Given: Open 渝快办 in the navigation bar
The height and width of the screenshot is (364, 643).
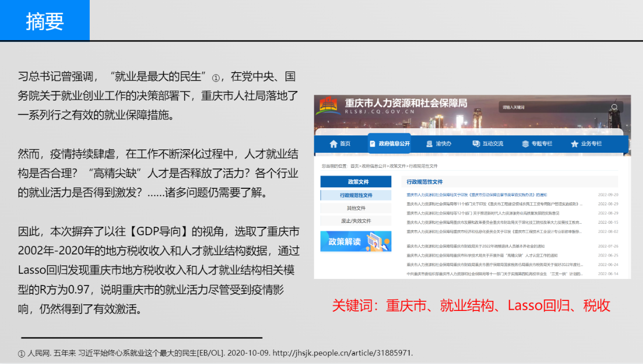Looking at the screenshot, I should 439,144.
